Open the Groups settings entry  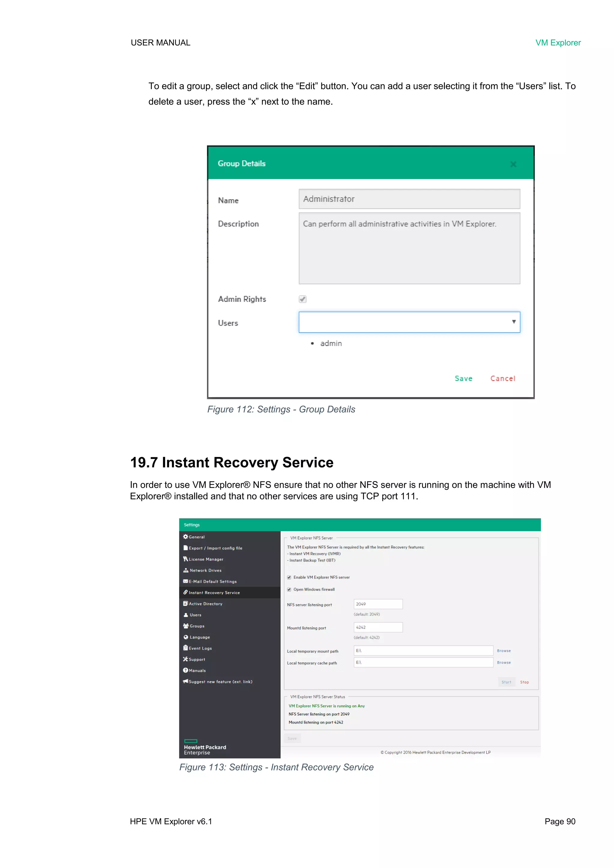(x=197, y=626)
